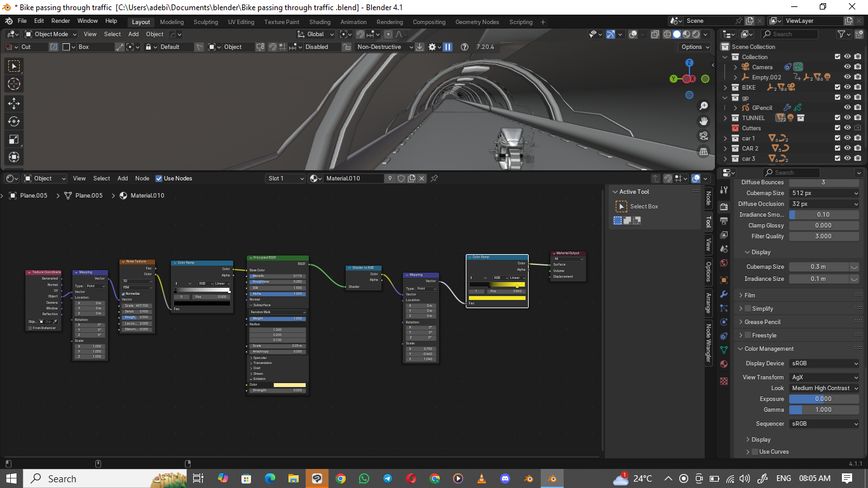Open the World properties tab icon
Screen dimensions: 868x488
[724, 263]
